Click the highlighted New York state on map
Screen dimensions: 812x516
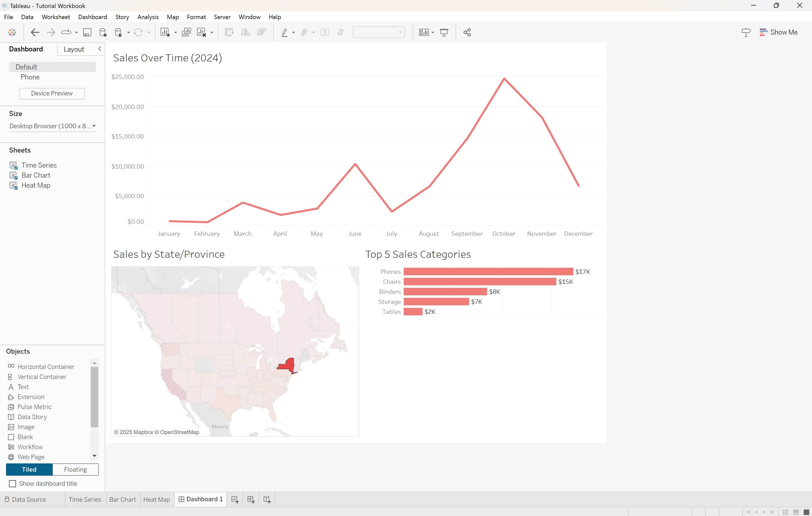coord(287,365)
